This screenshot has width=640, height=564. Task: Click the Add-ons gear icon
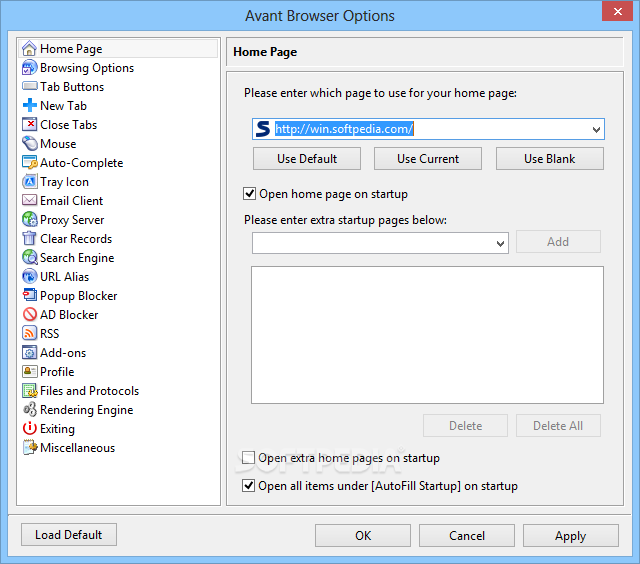[29, 352]
